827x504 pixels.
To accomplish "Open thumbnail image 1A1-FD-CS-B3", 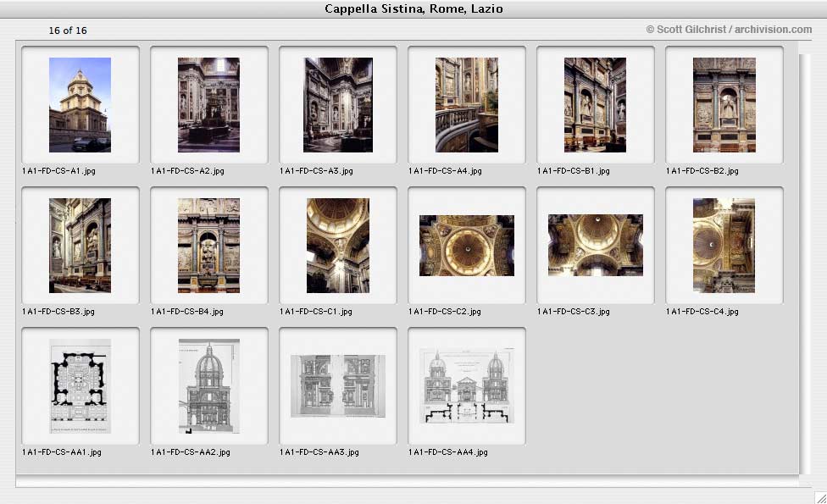I will tap(80, 246).
